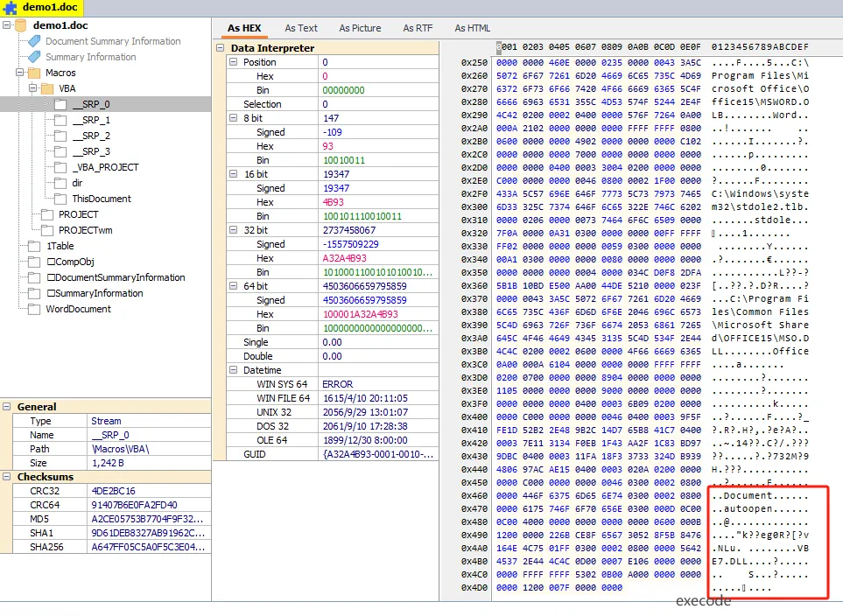Select the PROJECTwm stream in tree
Image resolution: width=843 pixels, height=616 pixels.
83,230
